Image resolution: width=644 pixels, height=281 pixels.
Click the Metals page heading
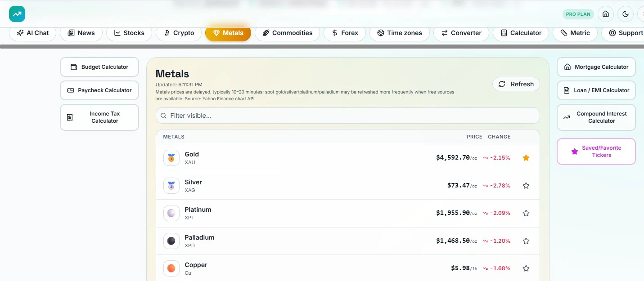point(172,74)
